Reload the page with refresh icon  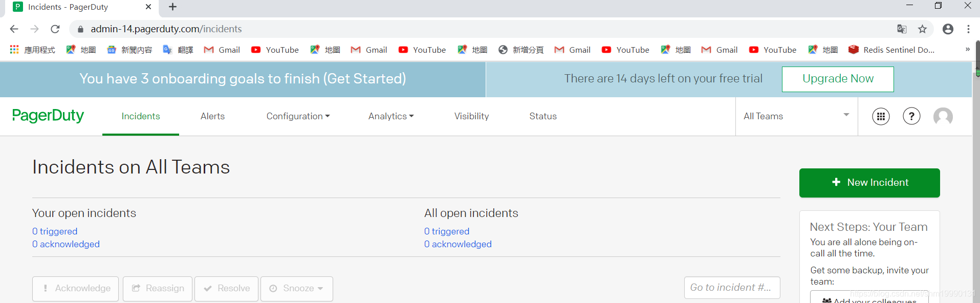(55, 29)
